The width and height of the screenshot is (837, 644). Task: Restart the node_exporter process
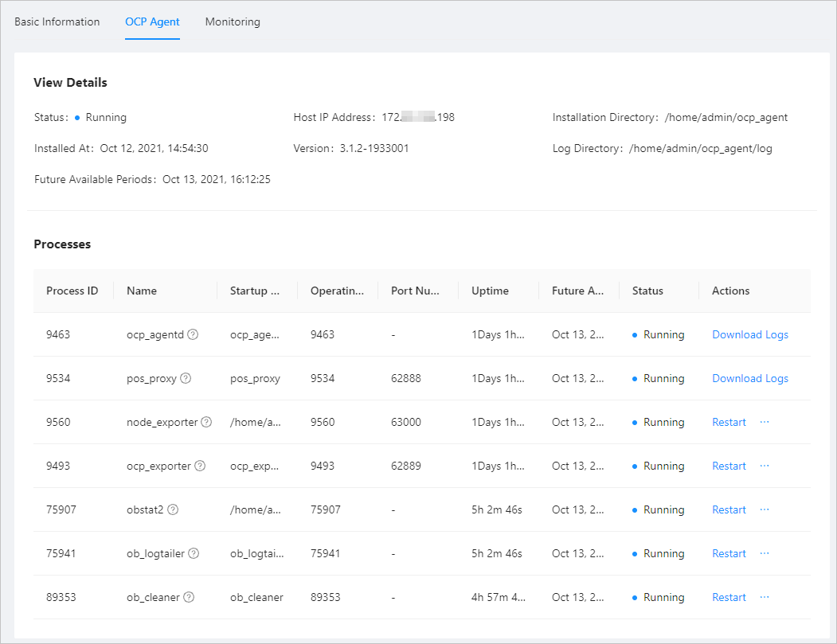pos(729,423)
